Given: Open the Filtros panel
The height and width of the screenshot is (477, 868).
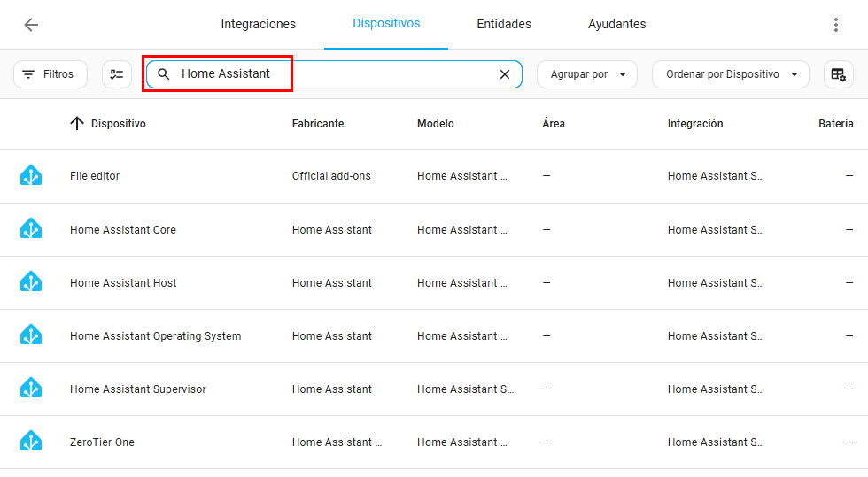Looking at the screenshot, I should pyautogui.click(x=50, y=74).
